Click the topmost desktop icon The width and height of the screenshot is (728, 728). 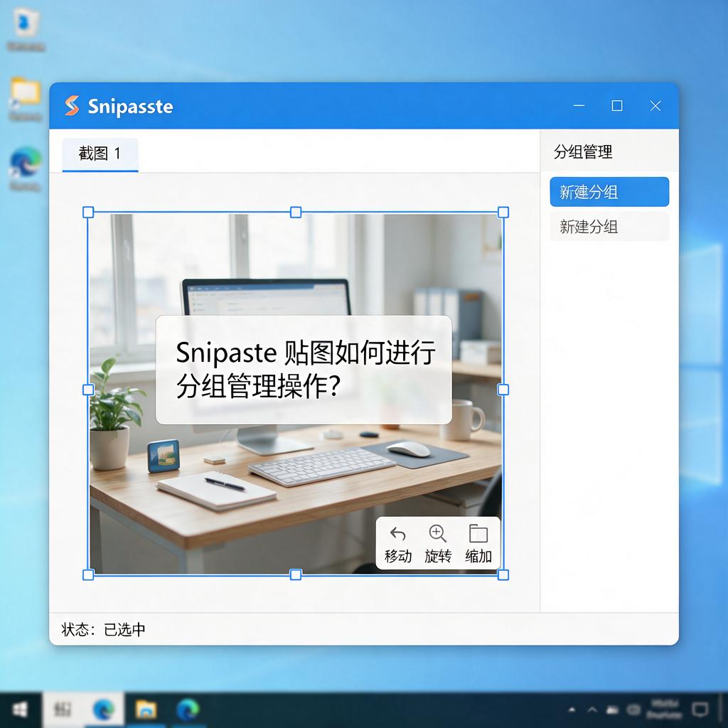click(x=26, y=23)
